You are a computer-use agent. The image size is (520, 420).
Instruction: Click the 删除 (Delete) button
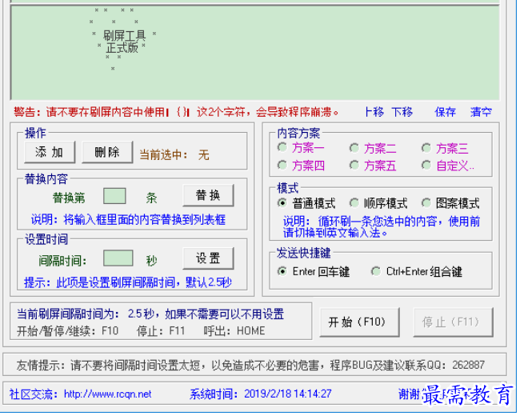[x=106, y=152]
